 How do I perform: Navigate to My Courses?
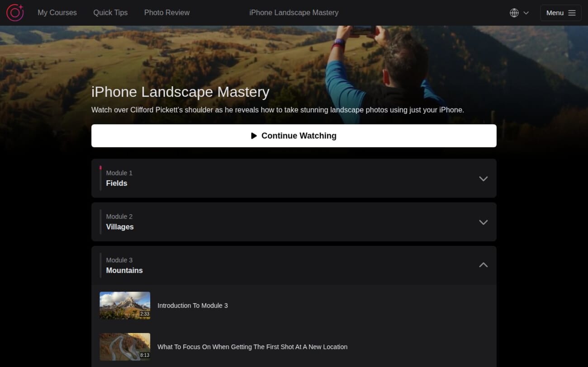click(x=57, y=13)
